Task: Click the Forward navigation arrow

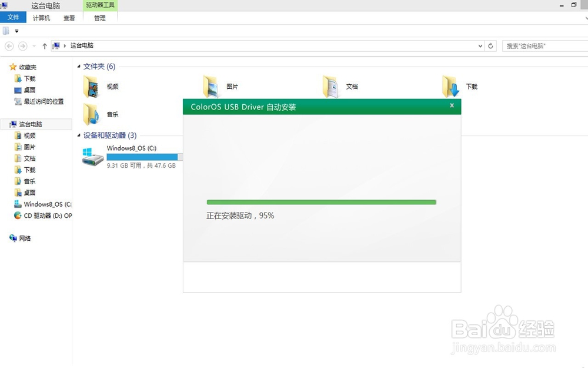Action: pyautogui.click(x=23, y=46)
